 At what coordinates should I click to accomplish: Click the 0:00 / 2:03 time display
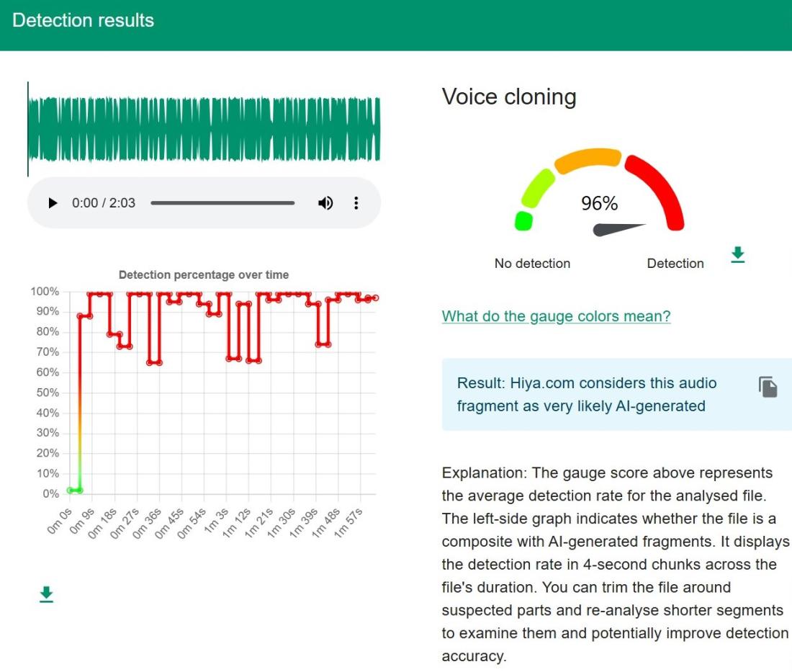click(x=104, y=203)
